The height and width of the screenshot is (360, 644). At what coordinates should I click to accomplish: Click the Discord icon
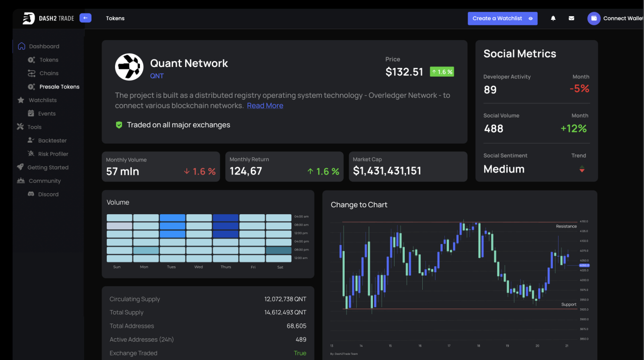[x=31, y=194]
